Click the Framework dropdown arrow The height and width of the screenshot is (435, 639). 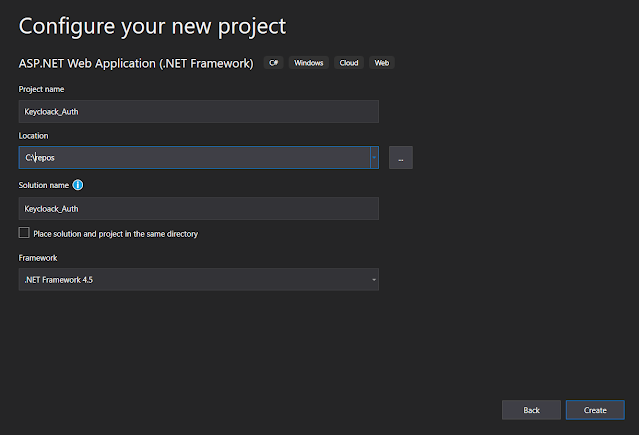point(374,280)
